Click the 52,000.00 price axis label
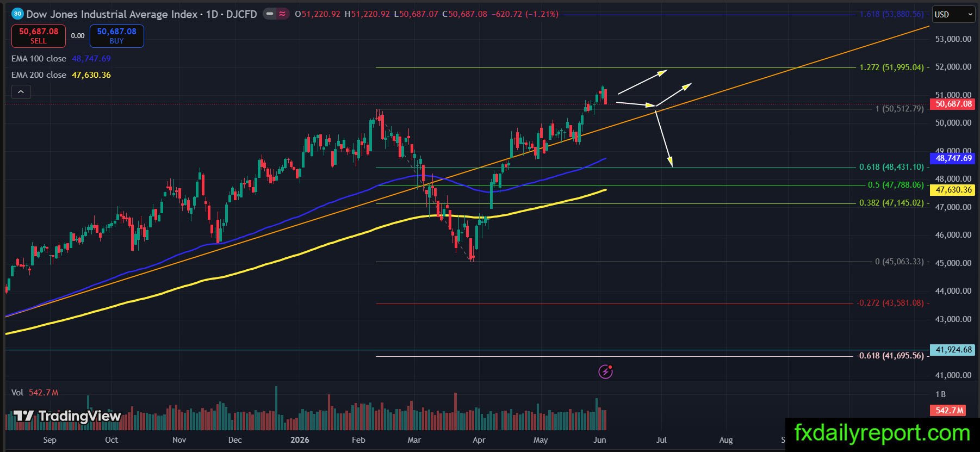The width and height of the screenshot is (980, 452). (x=953, y=67)
